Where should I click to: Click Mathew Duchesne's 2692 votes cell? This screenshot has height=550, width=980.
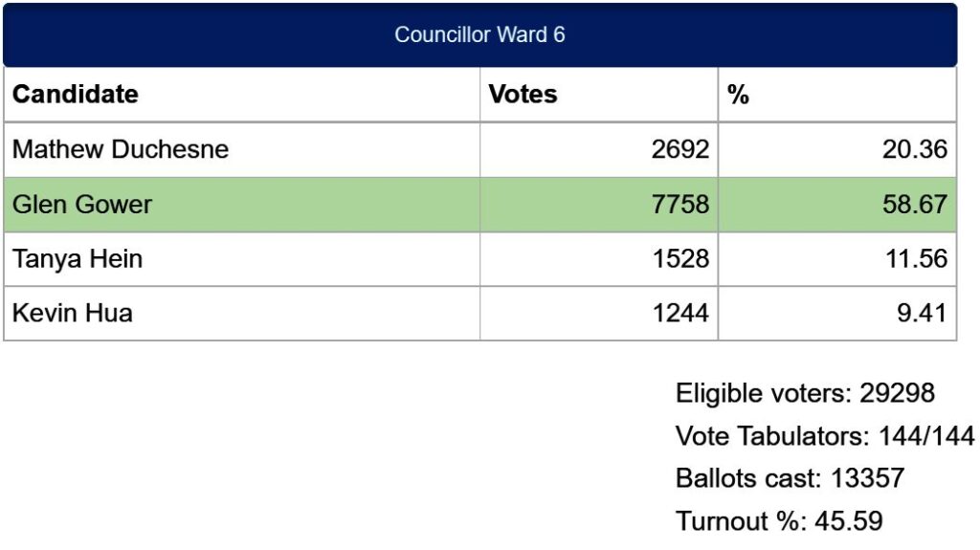pyautogui.click(x=599, y=149)
